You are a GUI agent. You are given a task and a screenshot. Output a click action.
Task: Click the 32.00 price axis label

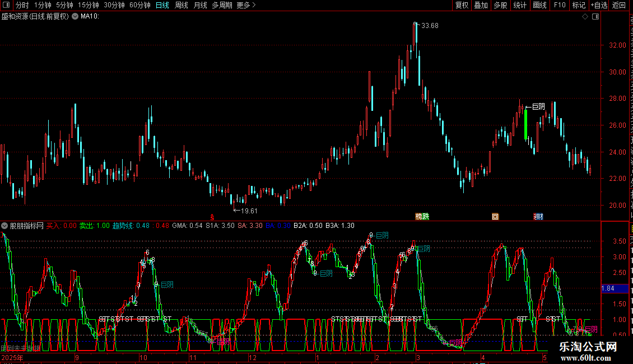618,45
